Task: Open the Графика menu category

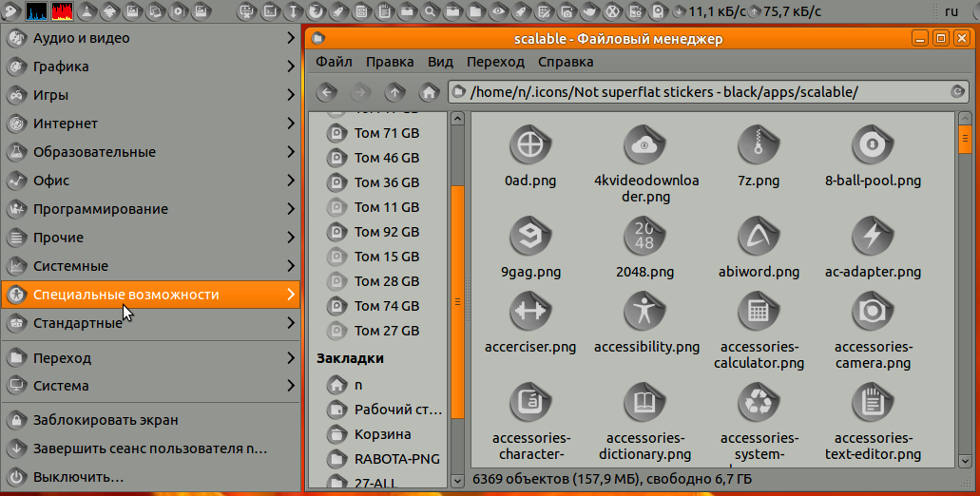Action: [150, 67]
